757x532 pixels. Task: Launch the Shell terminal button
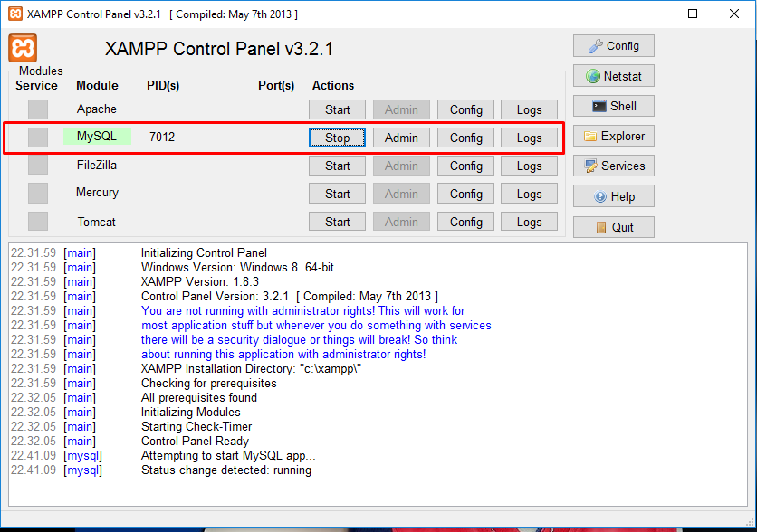click(x=614, y=106)
